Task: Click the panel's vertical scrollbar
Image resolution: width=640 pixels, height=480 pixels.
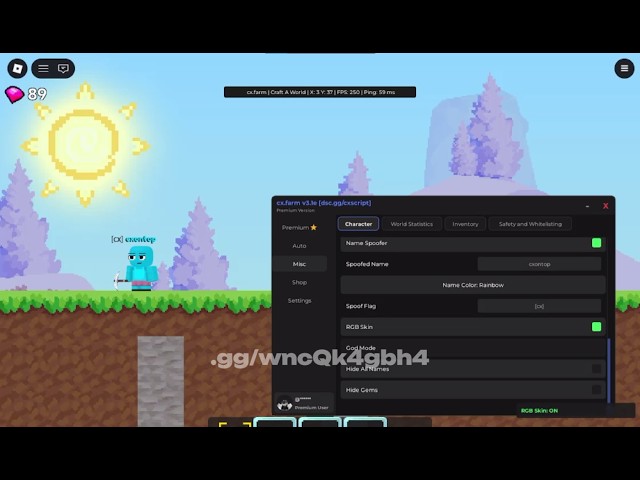Action: [609, 371]
